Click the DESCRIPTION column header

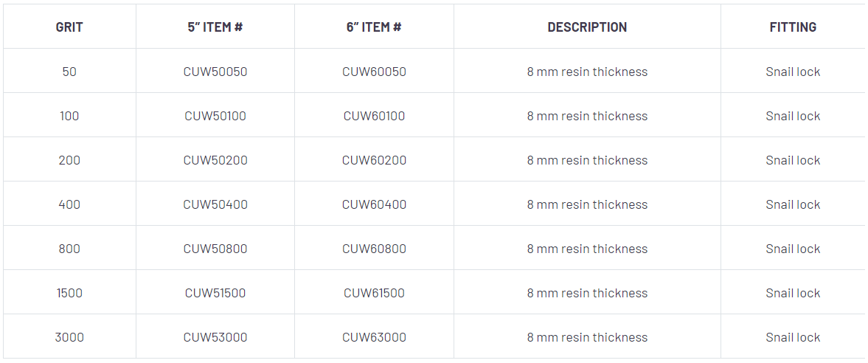click(x=587, y=27)
